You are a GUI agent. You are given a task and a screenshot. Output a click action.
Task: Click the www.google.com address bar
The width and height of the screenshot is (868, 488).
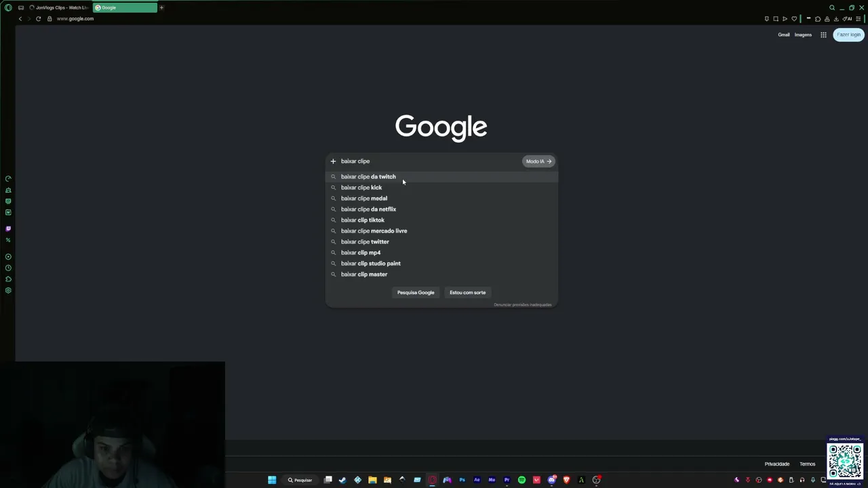[75, 19]
